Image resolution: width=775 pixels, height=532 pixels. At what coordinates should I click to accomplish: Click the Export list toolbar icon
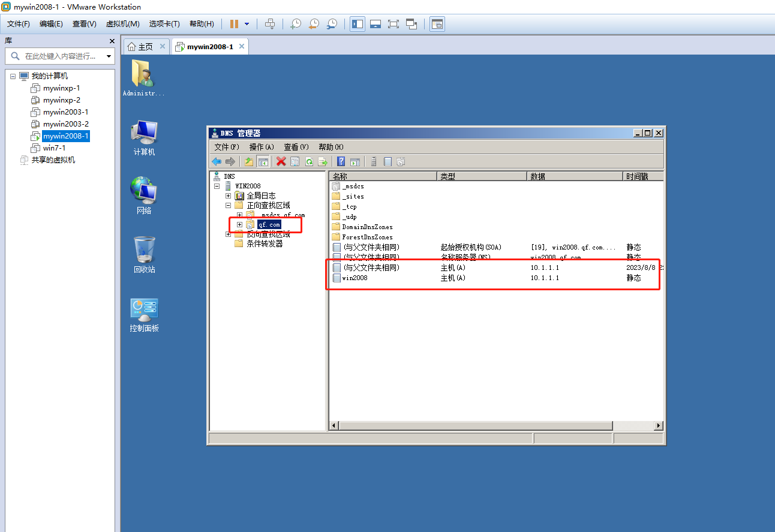click(323, 161)
